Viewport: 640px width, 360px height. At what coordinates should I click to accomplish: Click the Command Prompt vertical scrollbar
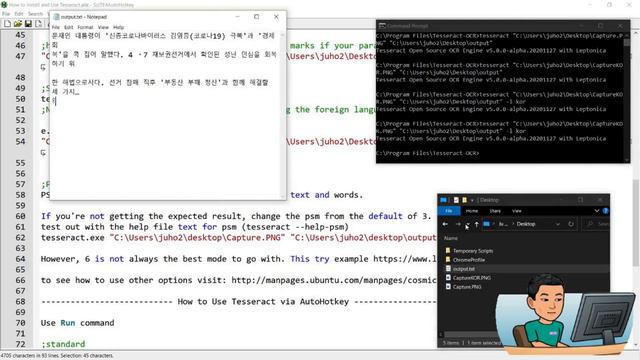(x=627, y=98)
